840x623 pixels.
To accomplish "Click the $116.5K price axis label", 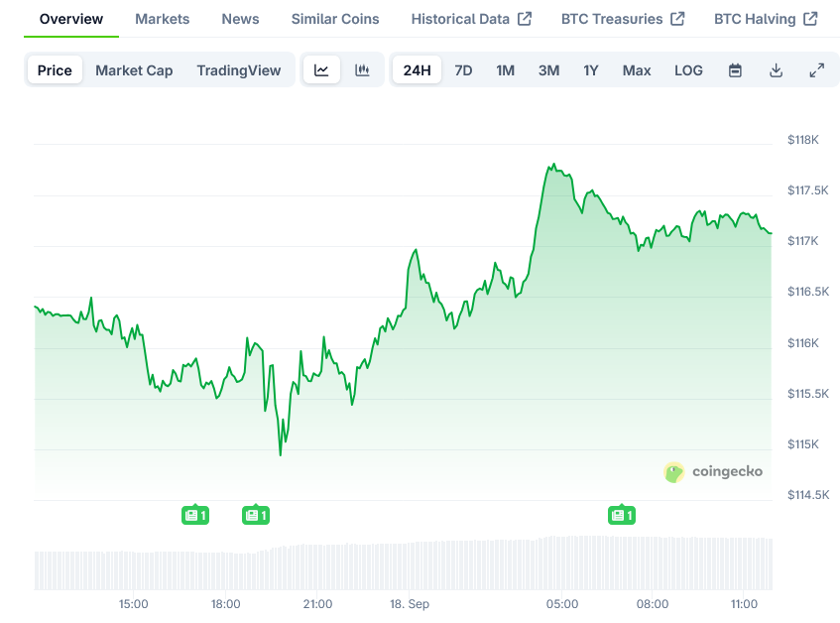I will coord(808,292).
